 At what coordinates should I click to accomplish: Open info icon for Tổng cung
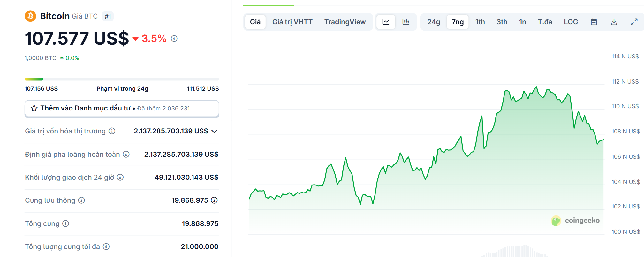coord(65,223)
